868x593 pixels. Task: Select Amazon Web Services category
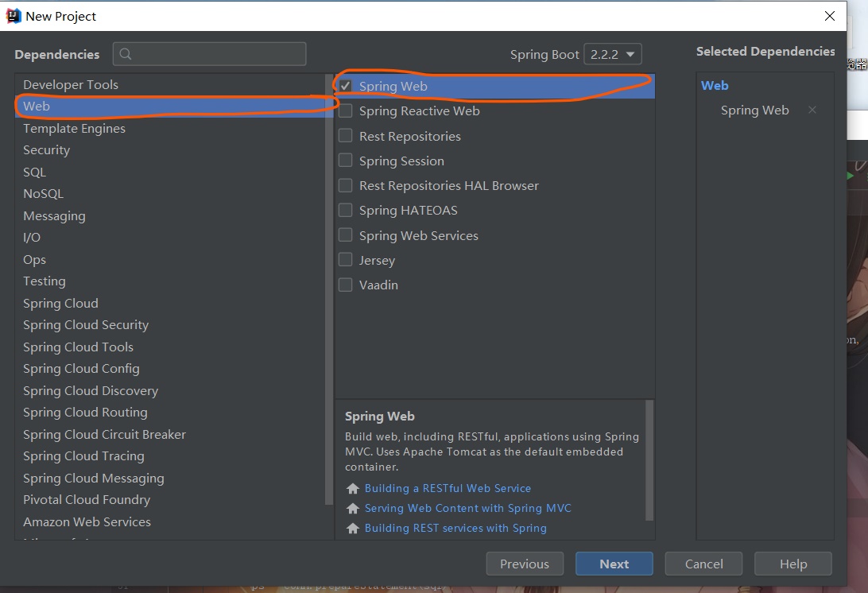click(170, 522)
